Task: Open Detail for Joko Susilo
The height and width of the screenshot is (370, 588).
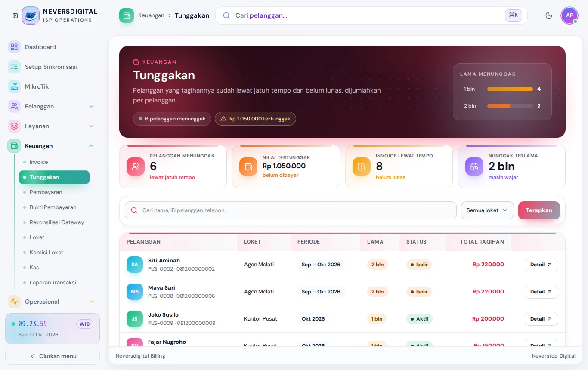Action: tap(542, 319)
